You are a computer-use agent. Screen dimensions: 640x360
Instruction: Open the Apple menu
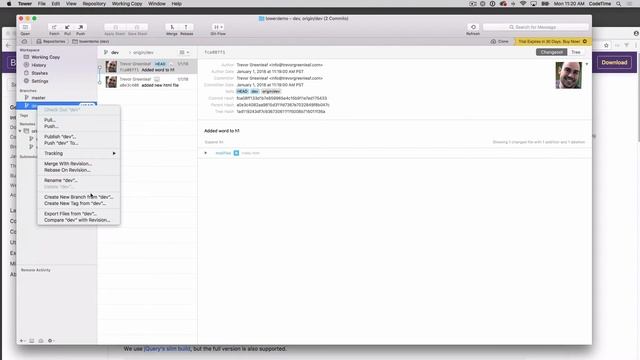(x=9, y=4)
